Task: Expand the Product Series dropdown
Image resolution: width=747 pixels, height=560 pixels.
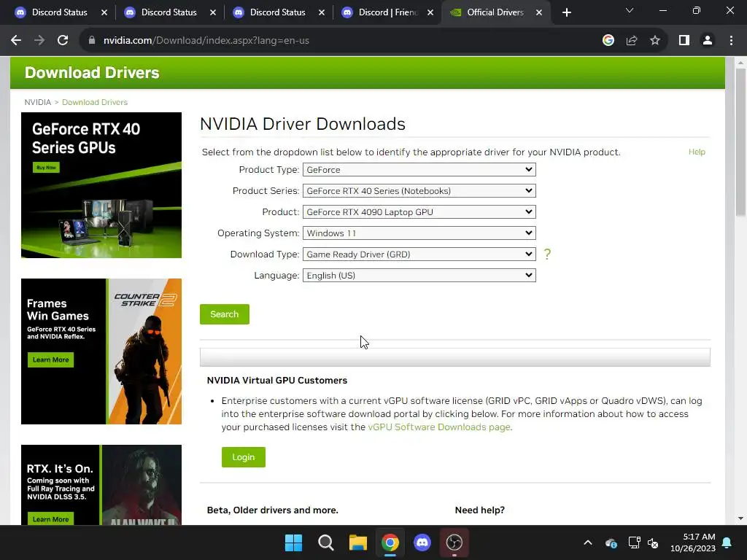Action: coord(419,190)
